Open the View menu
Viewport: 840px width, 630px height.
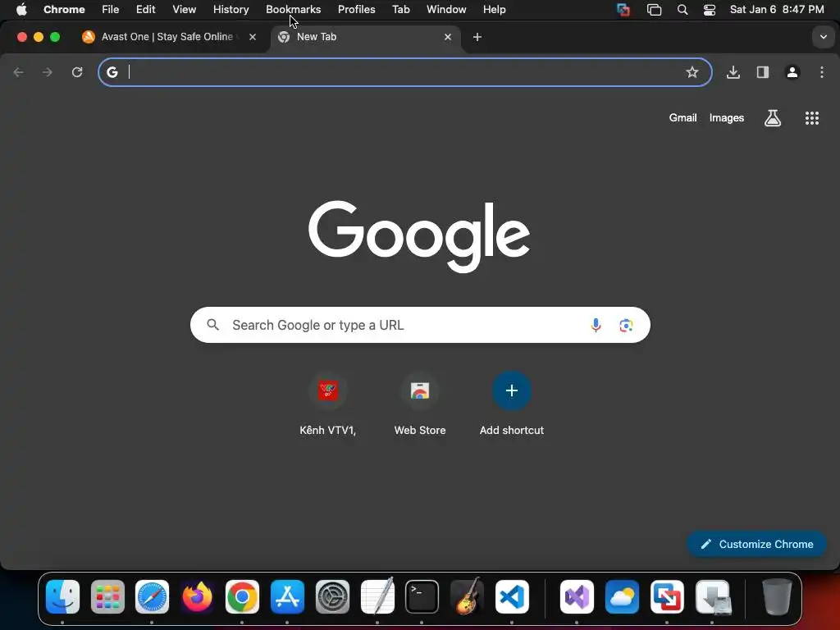pos(185,10)
